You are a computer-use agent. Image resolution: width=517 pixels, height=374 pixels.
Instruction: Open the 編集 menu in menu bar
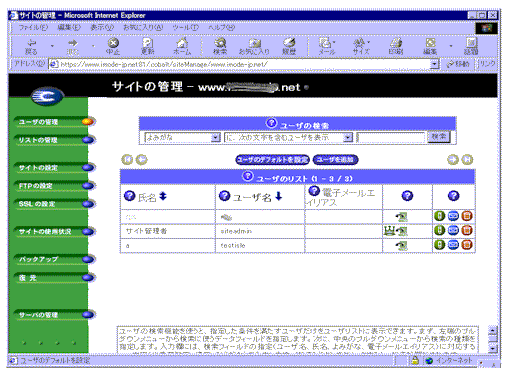[x=69, y=27]
